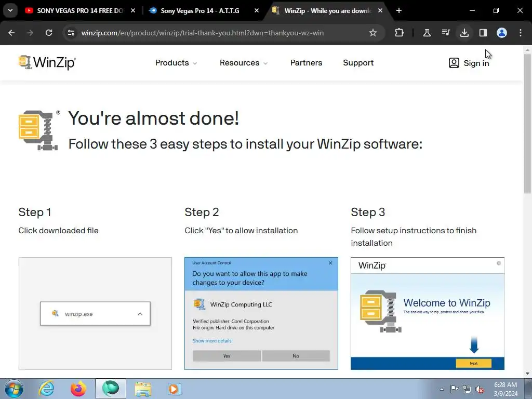Click the active browser taskbar icon
Viewport: 532px width, 399px height.
[x=111, y=389]
